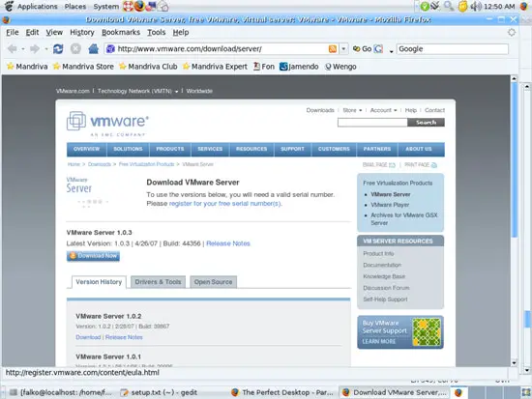Click the Download Now button
Image resolution: width=532 pixels, height=399 pixels.
coord(93,256)
